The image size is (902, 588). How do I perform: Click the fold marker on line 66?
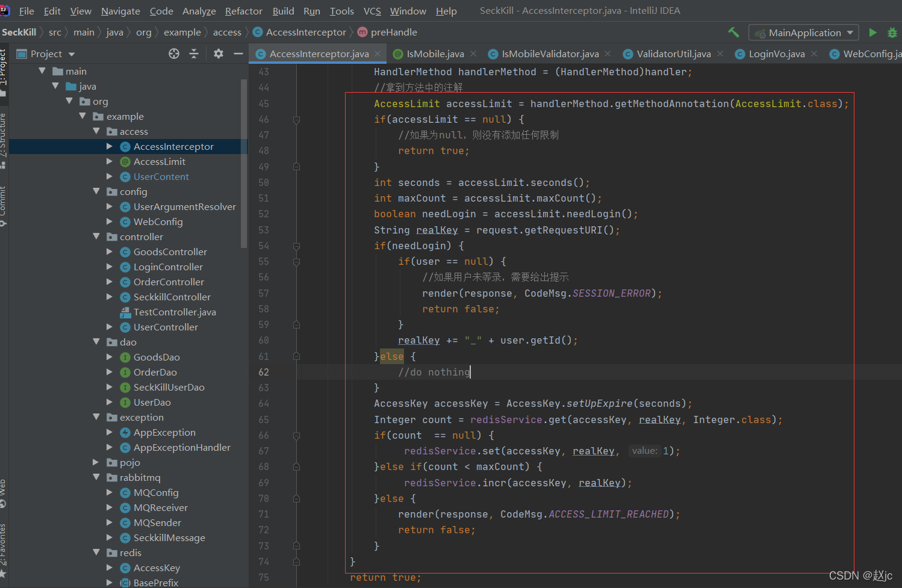pyautogui.click(x=296, y=436)
